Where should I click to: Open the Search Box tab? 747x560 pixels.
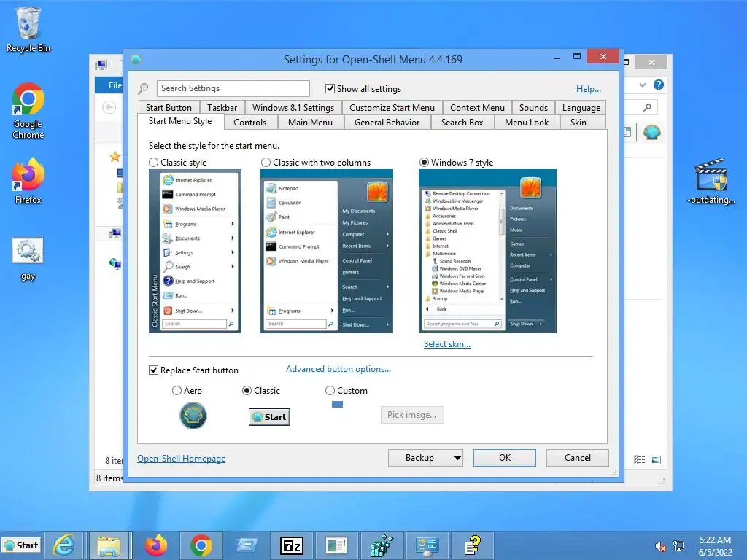462,122
